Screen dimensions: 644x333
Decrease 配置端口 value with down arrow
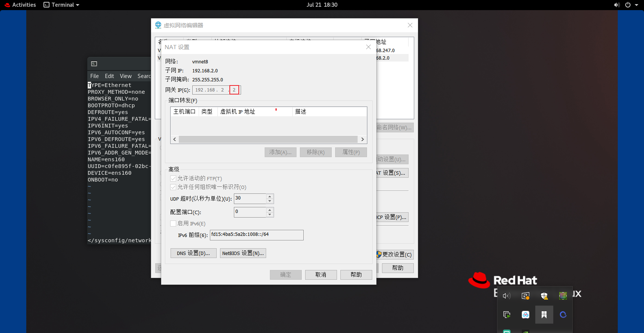pyautogui.click(x=270, y=214)
